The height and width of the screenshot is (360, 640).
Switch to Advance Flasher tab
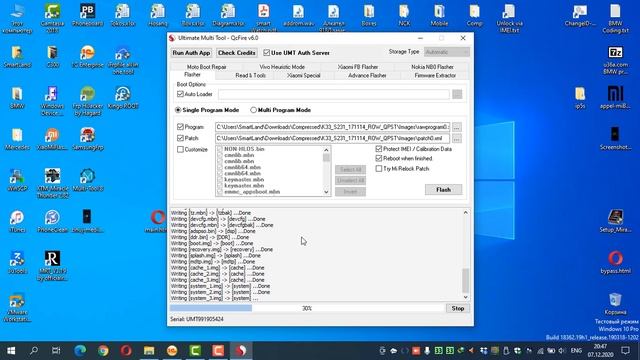[367, 76]
